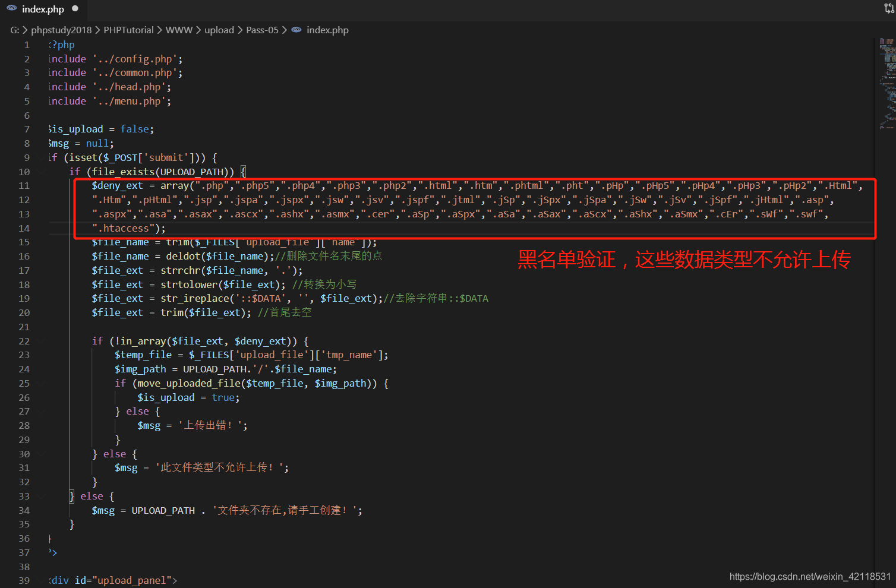Open the G: drive breadcrumb
Screen dimensions: 896x588
point(15,30)
